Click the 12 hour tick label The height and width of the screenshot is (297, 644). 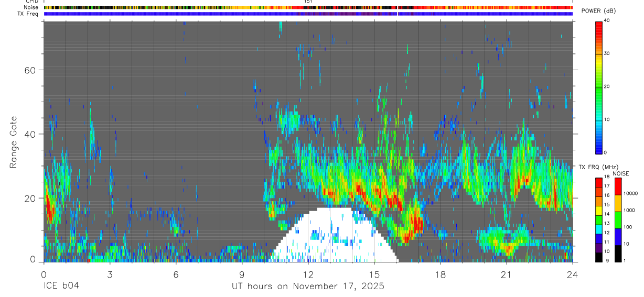point(308,274)
